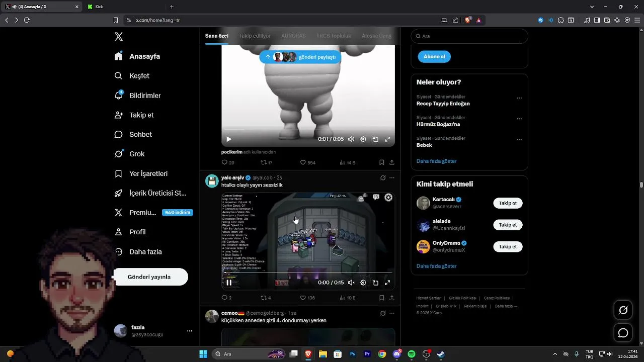
Task: Seek the Among Us video progress bar
Action: click(308, 273)
